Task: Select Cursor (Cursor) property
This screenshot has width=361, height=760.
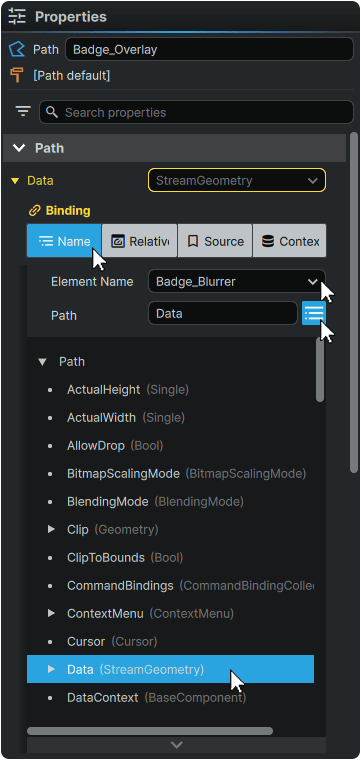Action: 171,641
